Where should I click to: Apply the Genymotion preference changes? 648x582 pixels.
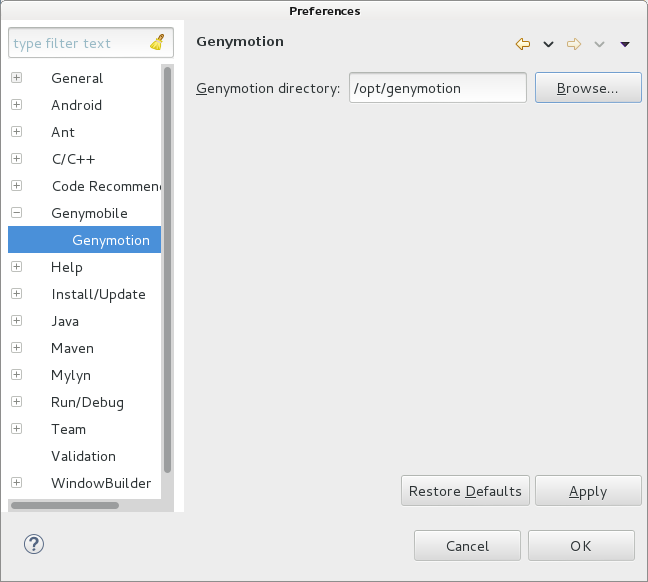[x=588, y=491]
